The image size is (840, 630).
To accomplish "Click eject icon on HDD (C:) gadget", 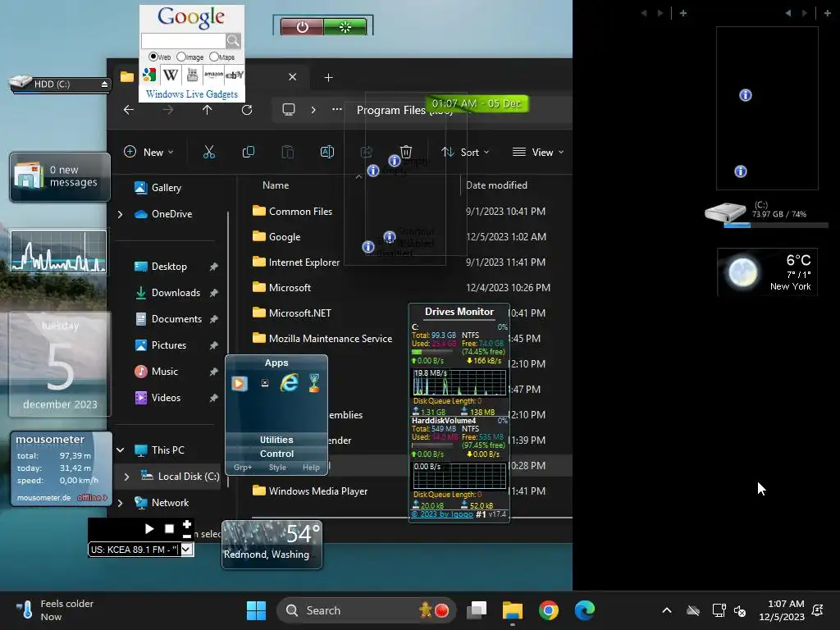I will 104,84.
